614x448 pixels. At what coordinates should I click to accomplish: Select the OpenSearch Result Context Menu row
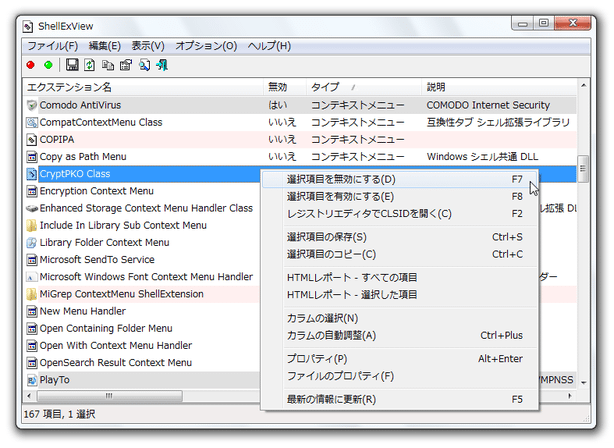click(143, 363)
